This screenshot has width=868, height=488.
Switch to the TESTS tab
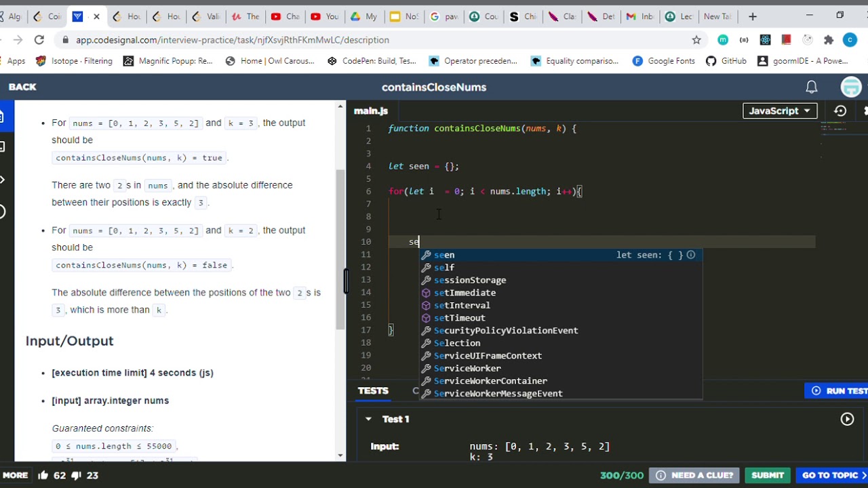(x=373, y=390)
